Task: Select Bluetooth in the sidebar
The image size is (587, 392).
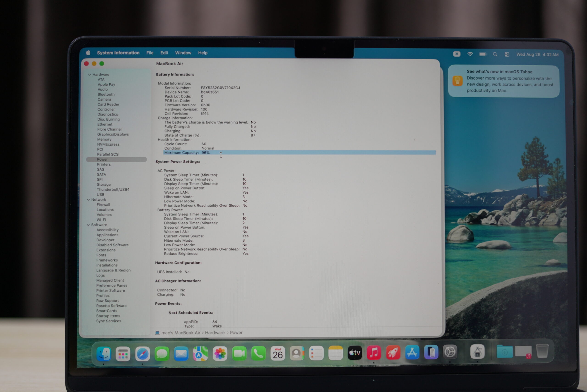Action: (x=106, y=94)
